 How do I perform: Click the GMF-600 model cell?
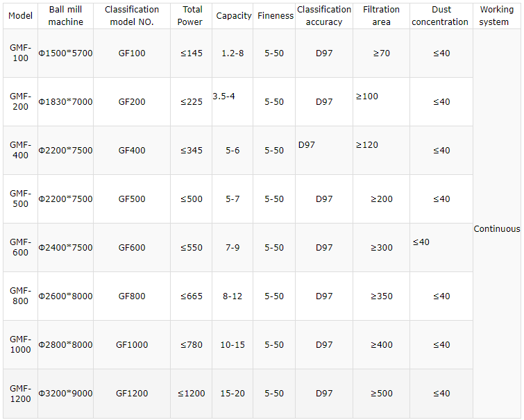pyautogui.click(x=20, y=247)
